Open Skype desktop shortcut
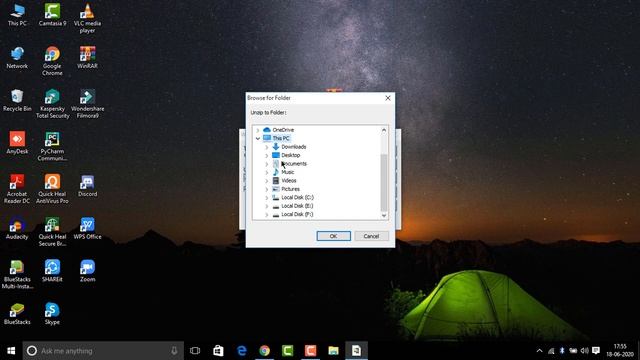Viewport: 640px width, 360px height. pyautogui.click(x=52, y=313)
